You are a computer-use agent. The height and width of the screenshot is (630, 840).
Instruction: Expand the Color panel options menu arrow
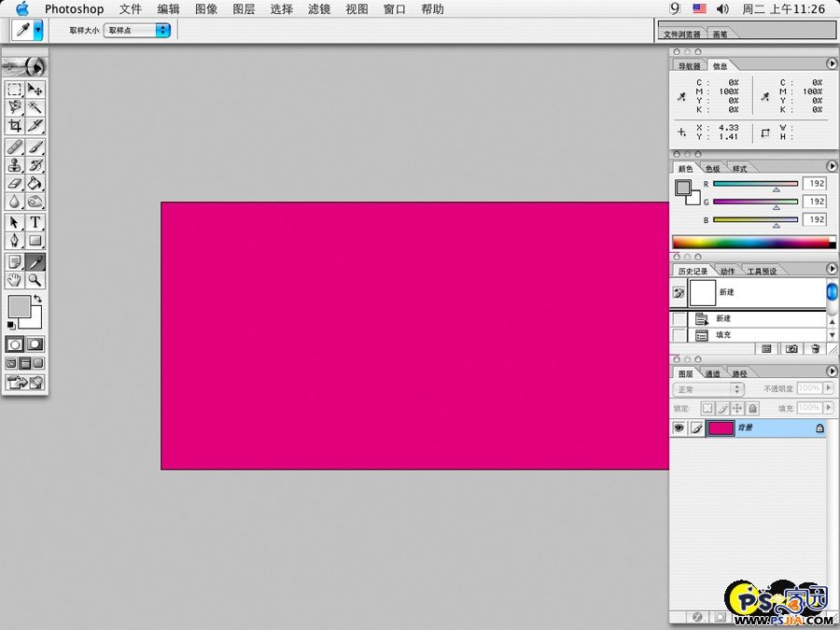coord(832,168)
